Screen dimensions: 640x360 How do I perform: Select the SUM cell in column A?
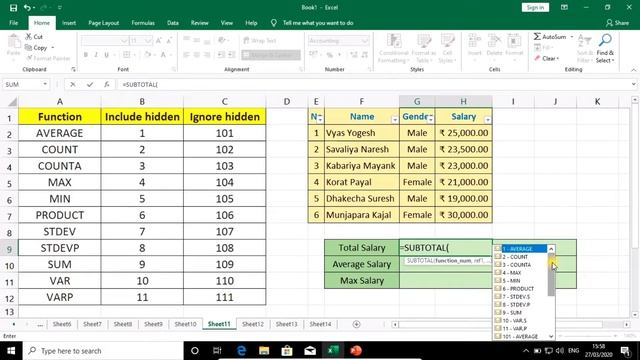pyautogui.click(x=60, y=264)
